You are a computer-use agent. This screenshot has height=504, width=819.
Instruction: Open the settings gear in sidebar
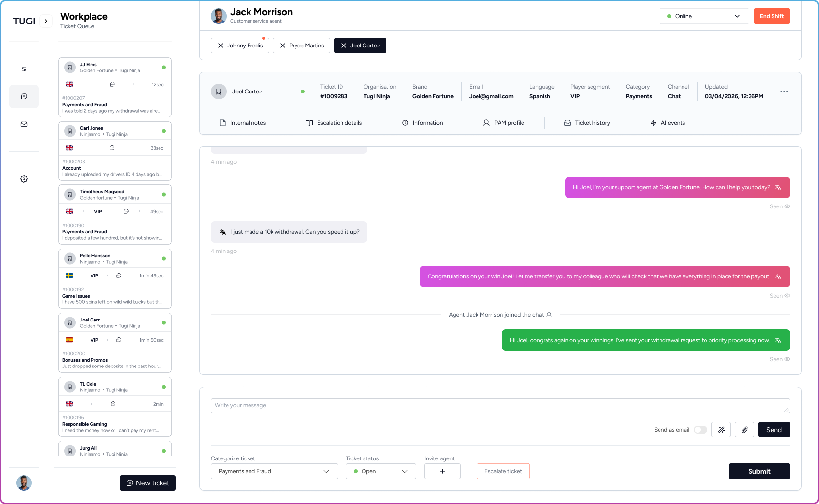[x=24, y=179]
